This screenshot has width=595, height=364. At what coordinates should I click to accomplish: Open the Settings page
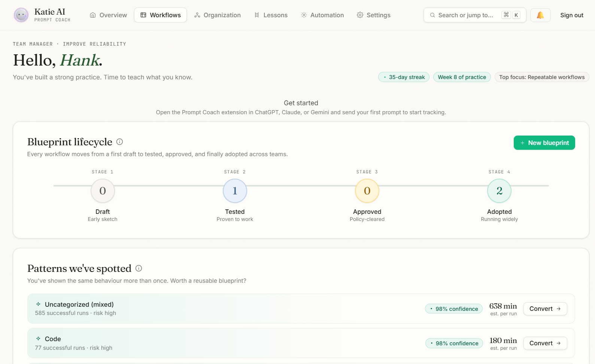373,15
